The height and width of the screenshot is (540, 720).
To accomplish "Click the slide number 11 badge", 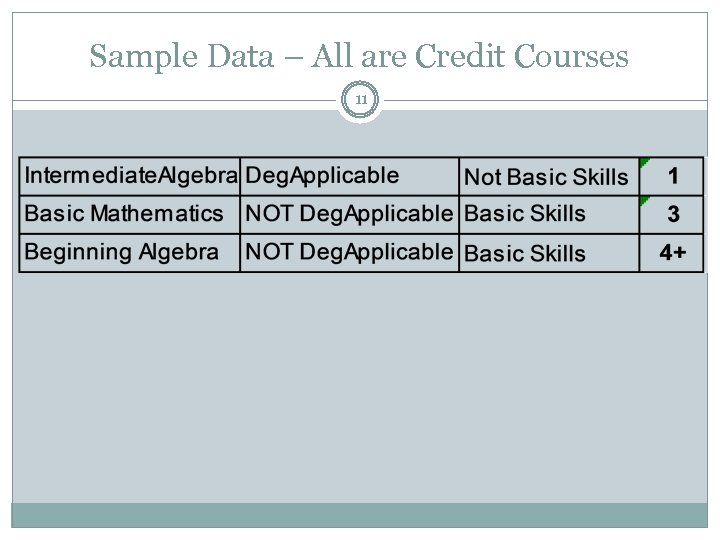I will 360,100.
